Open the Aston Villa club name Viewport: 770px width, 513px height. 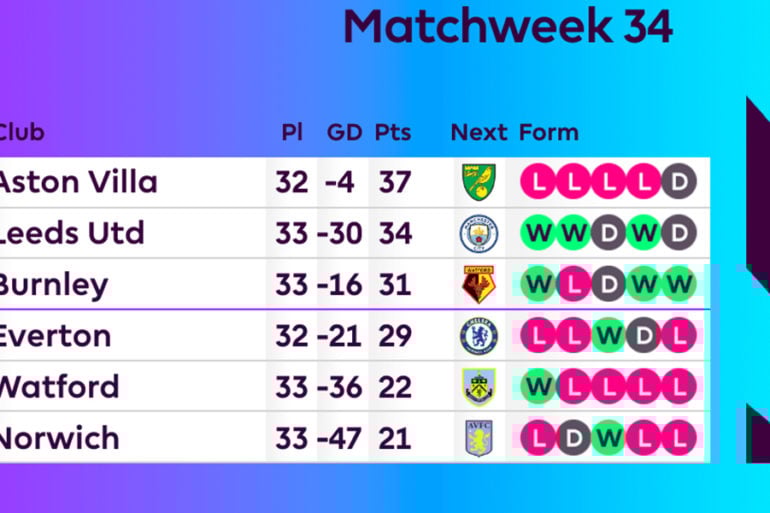pyautogui.click(x=77, y=182)
